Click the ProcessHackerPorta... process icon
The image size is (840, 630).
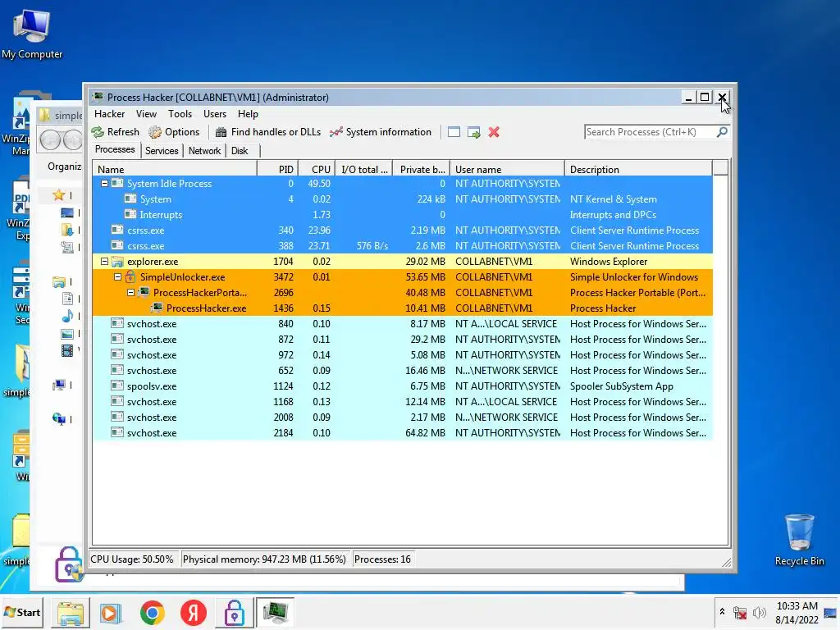144,293
